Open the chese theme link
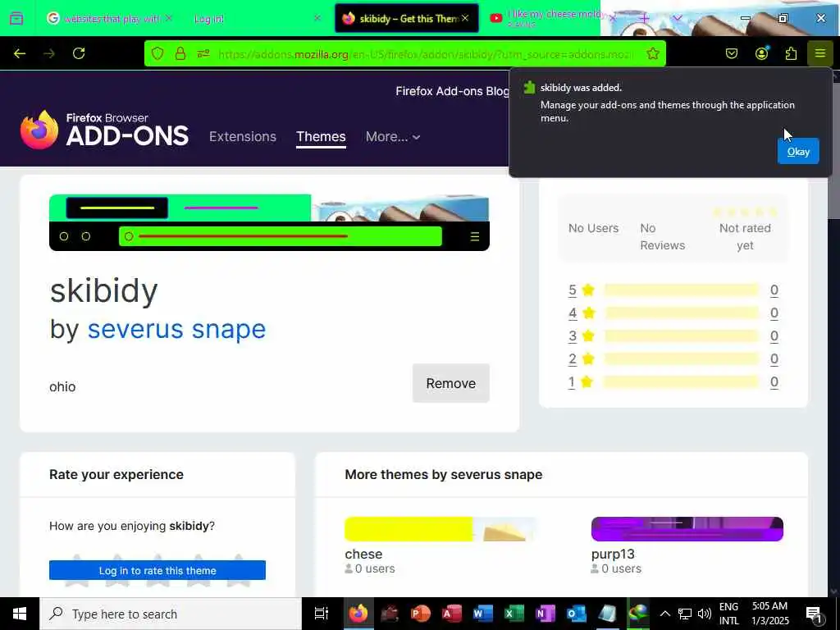Viewport: 840px width, 630px height. coord(363,554)
